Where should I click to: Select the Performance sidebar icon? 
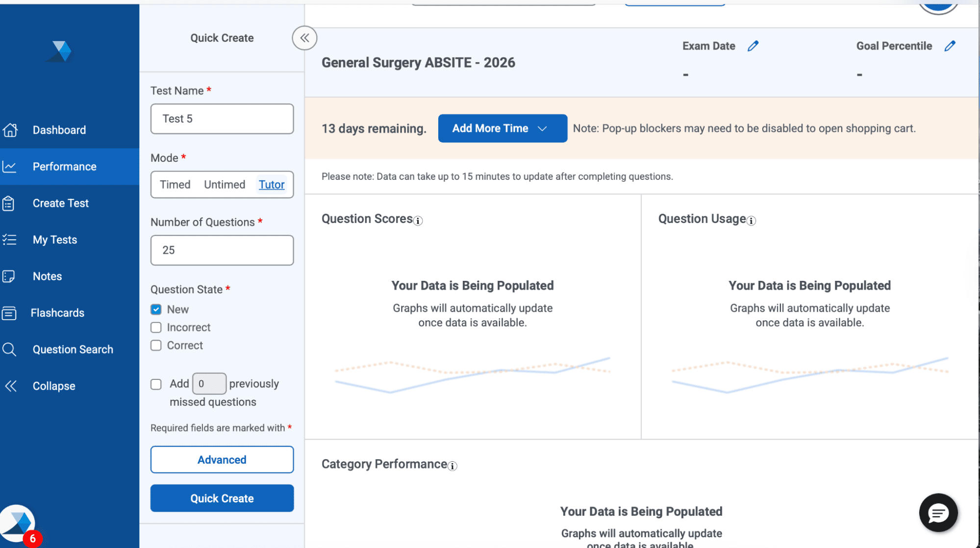tap(10, 167)
